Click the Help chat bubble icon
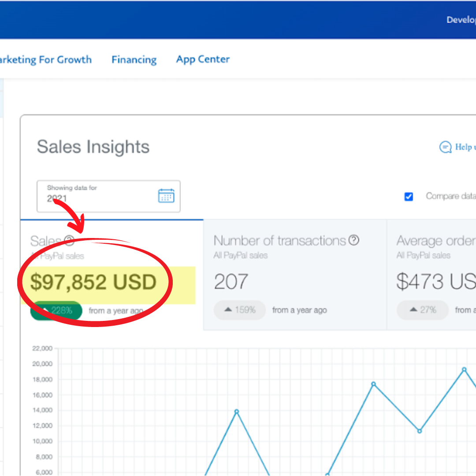The width and height of the screenshot is (476, 476). point(446,147)
